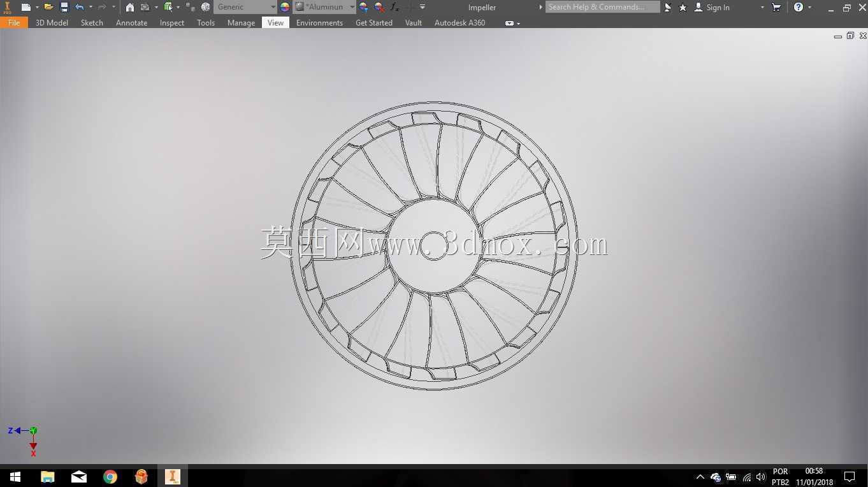This screenshot has height=487, width=868.
Task: Switch to the 3D Model tab
Action: pos(52,23)
